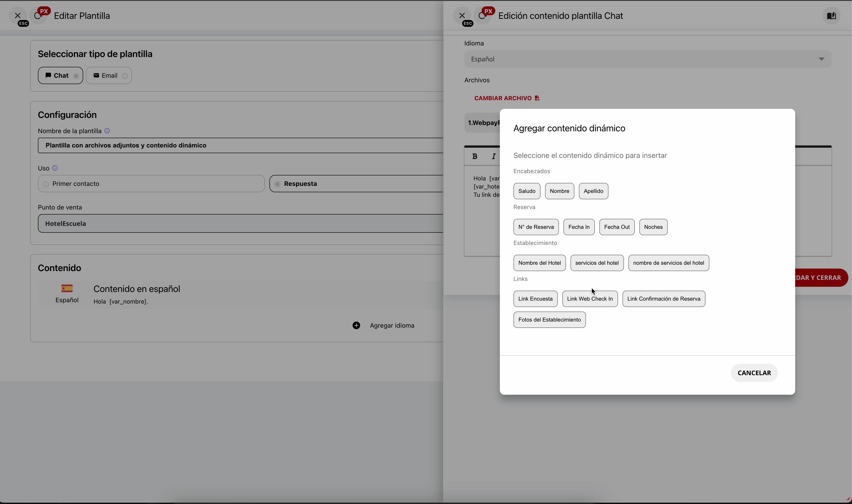852x504 pixels.
Task: Expand the Idioma Español dropdown
Action: click(x=647, y=59)
